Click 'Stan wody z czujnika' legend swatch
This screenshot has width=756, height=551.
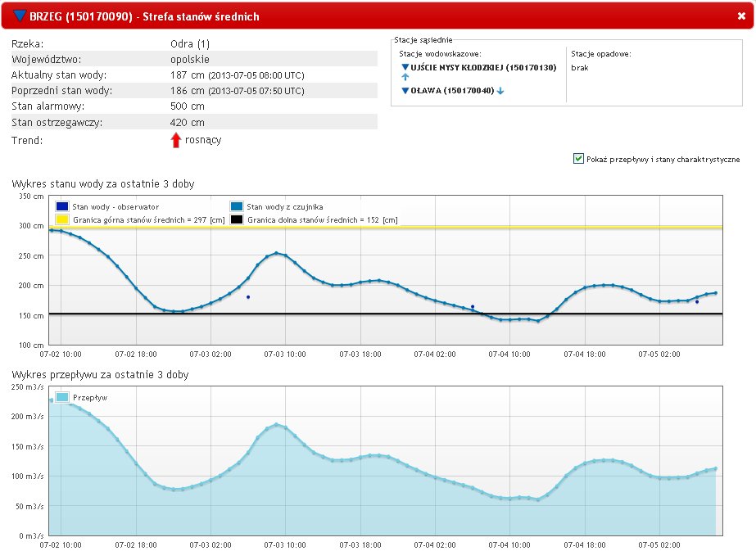coord(237,207)
